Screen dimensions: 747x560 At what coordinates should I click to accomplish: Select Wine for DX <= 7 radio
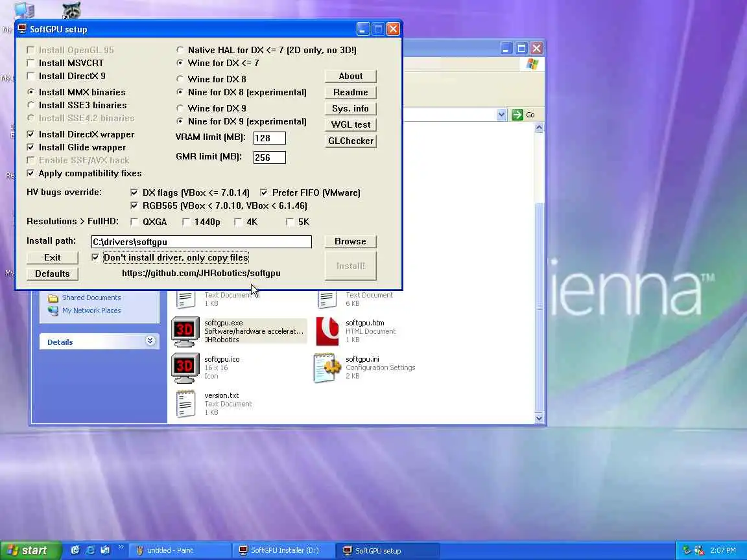[x=180, y=63]
